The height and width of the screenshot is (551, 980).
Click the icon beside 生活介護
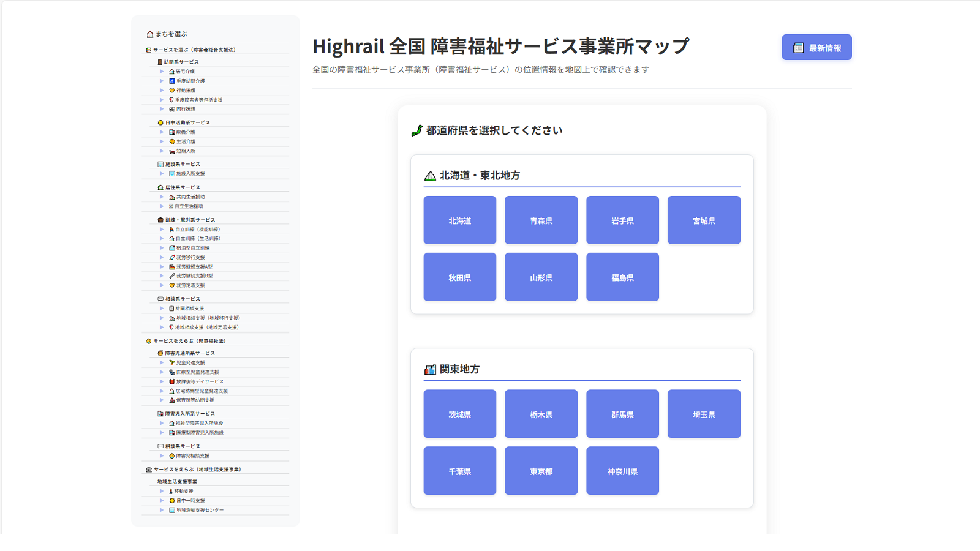click(x=172, y=141)
